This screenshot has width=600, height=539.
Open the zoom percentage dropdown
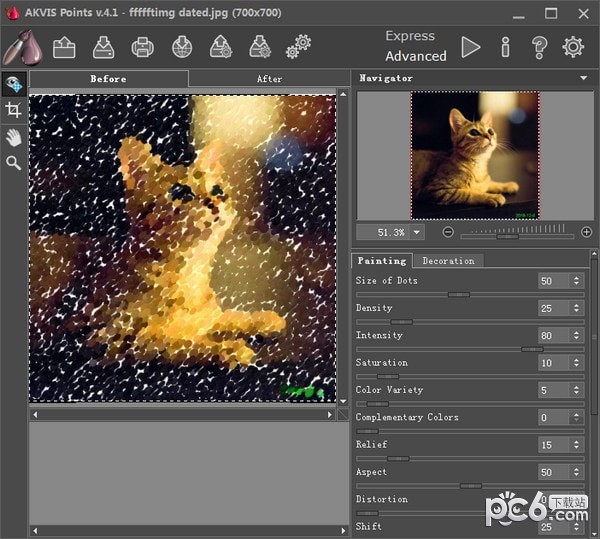point(416,232)
